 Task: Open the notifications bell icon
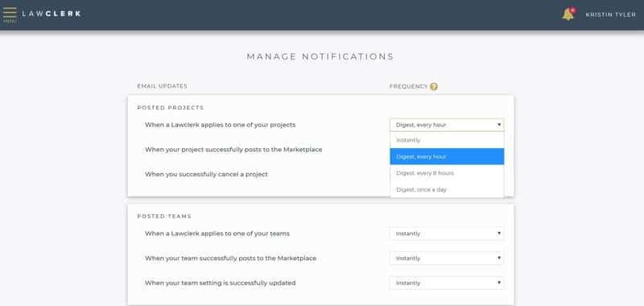(568, 14)
